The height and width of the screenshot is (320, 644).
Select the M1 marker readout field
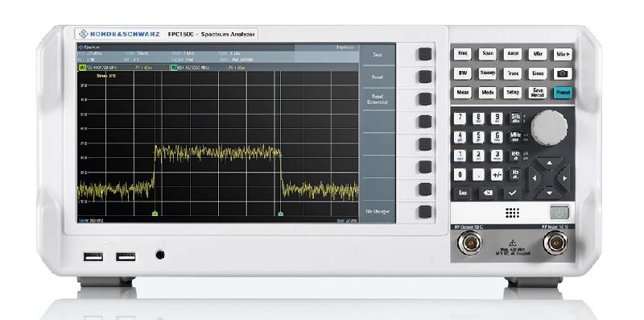coord(123,67)
